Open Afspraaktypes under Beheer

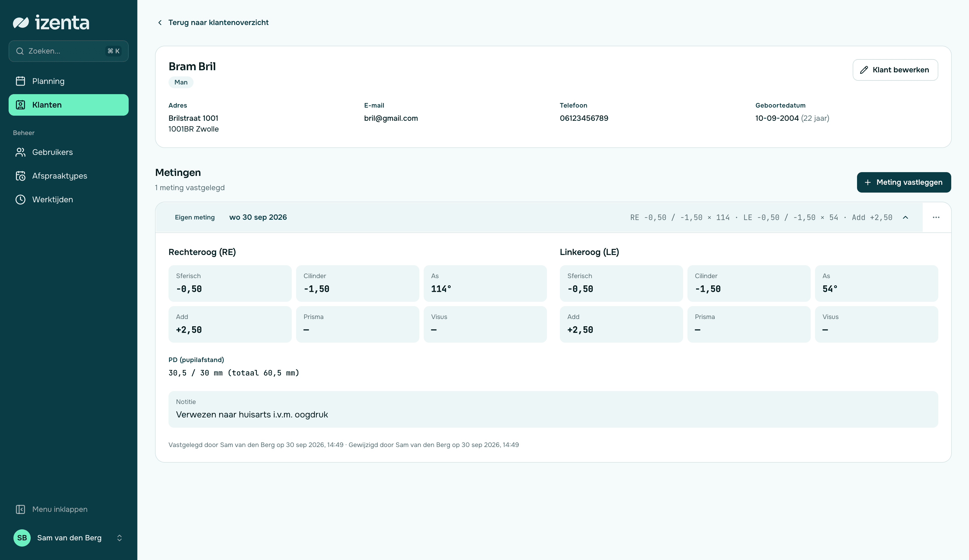tap(68, 176)
